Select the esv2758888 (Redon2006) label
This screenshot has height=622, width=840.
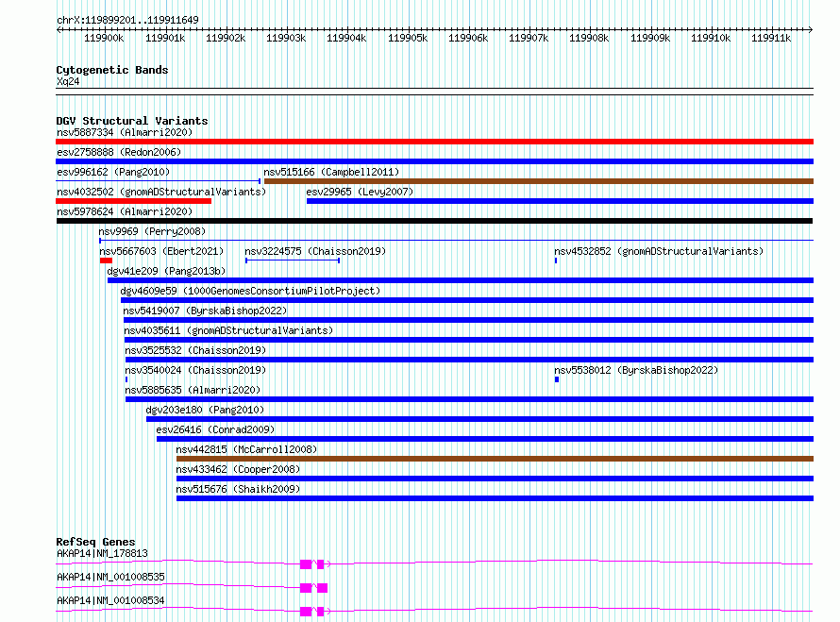pos(119,152)
